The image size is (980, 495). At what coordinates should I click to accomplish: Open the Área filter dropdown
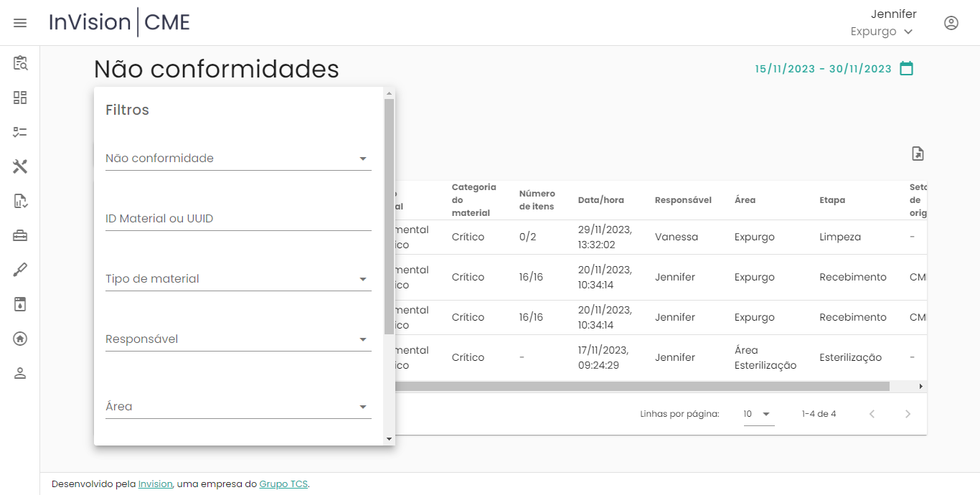[x=237, y=407]
